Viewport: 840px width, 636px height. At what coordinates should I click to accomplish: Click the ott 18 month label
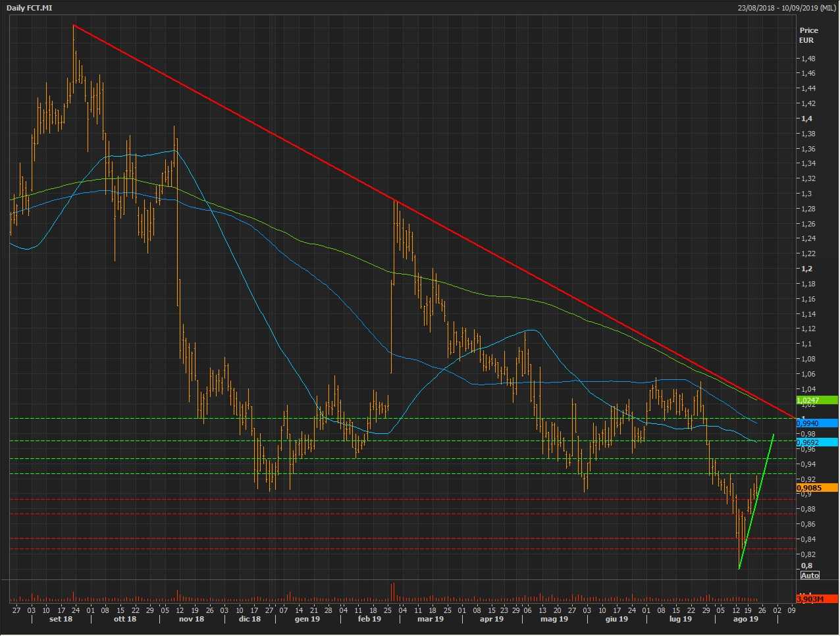(x=125, y=619)
